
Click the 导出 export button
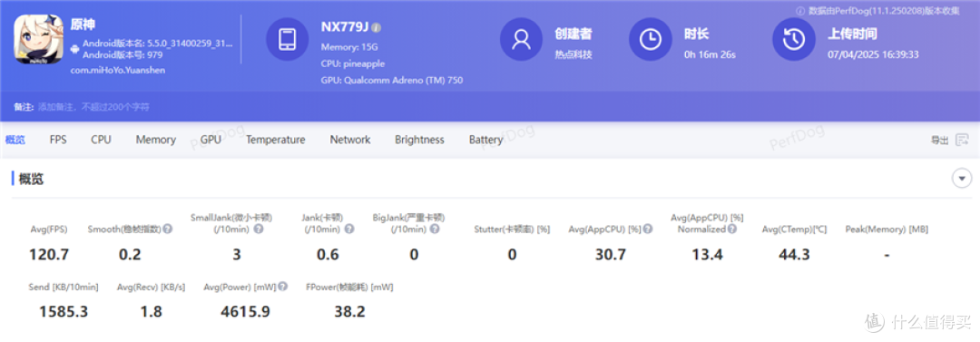click(939, 140)
